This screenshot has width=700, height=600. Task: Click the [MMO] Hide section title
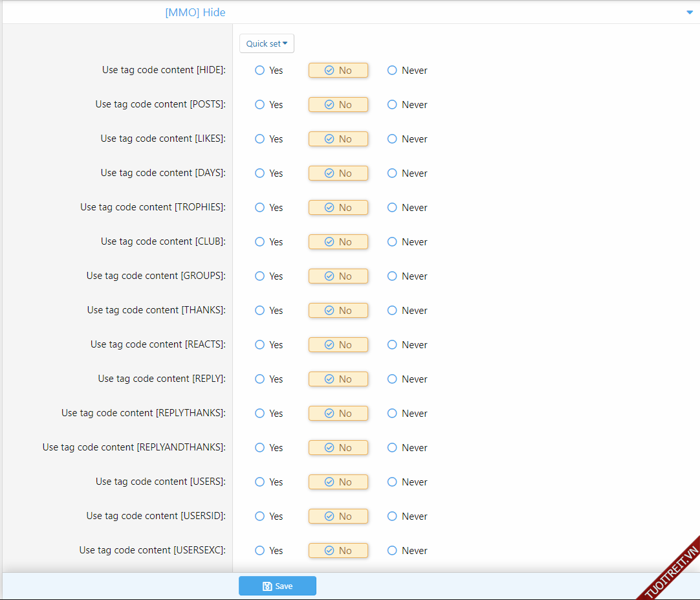195,12
